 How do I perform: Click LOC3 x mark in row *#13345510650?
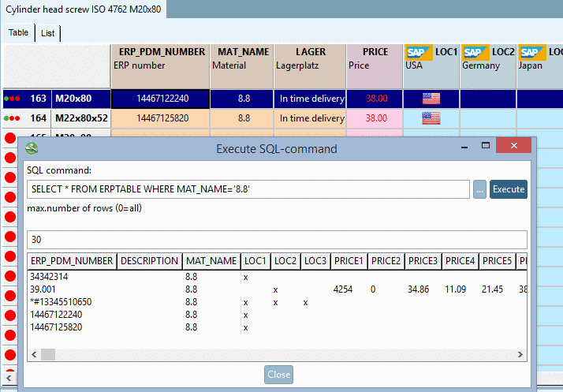coord(305,303)
